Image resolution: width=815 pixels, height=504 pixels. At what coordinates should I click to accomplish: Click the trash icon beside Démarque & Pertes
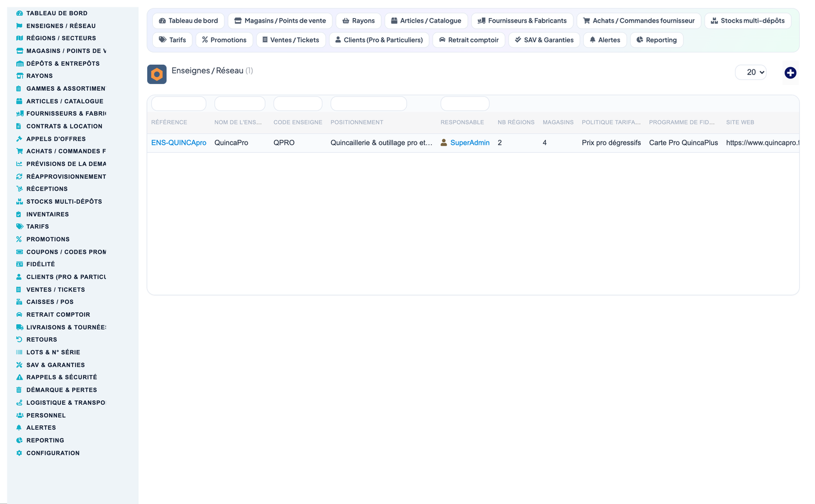tap(19, 390)
